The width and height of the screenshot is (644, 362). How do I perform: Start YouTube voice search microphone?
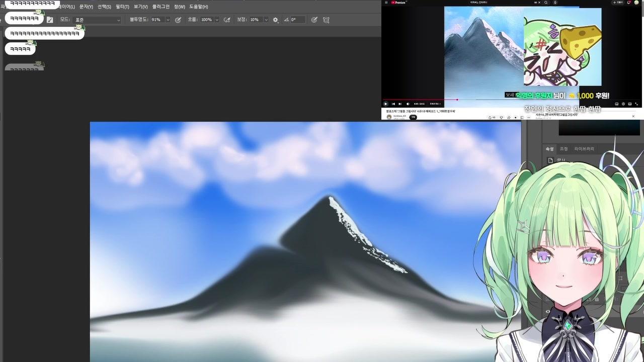555,3
